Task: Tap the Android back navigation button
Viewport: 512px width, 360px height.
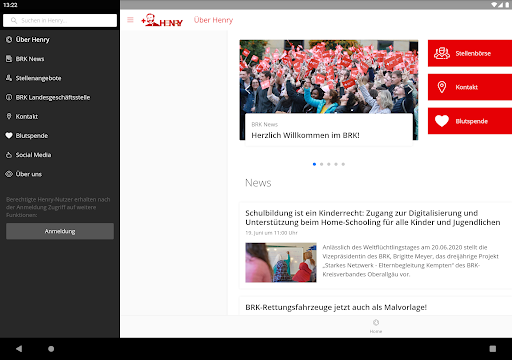Action: coord(19,349)
